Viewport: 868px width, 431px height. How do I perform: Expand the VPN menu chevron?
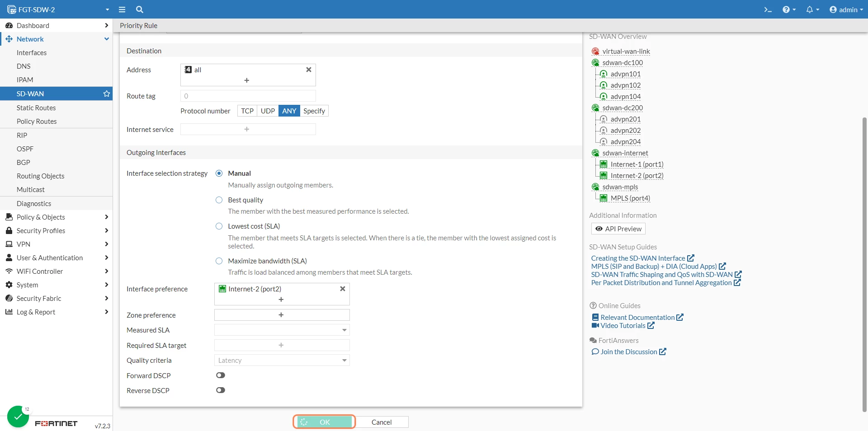[107, 244]
